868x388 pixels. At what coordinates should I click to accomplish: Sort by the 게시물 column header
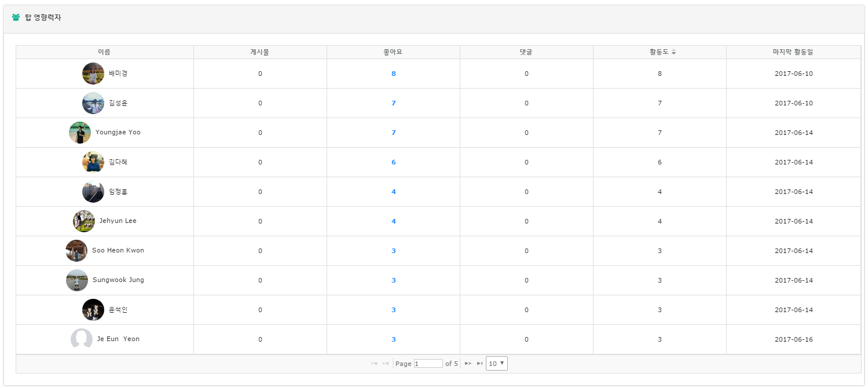pyautogui.click(x=260, y=52)
